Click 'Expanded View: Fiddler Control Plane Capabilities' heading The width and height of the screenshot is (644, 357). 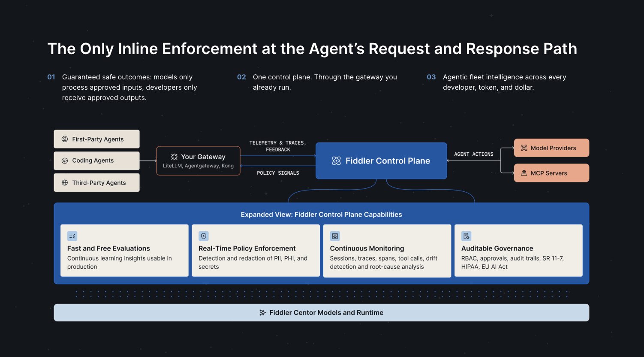(x=322, y=215)
